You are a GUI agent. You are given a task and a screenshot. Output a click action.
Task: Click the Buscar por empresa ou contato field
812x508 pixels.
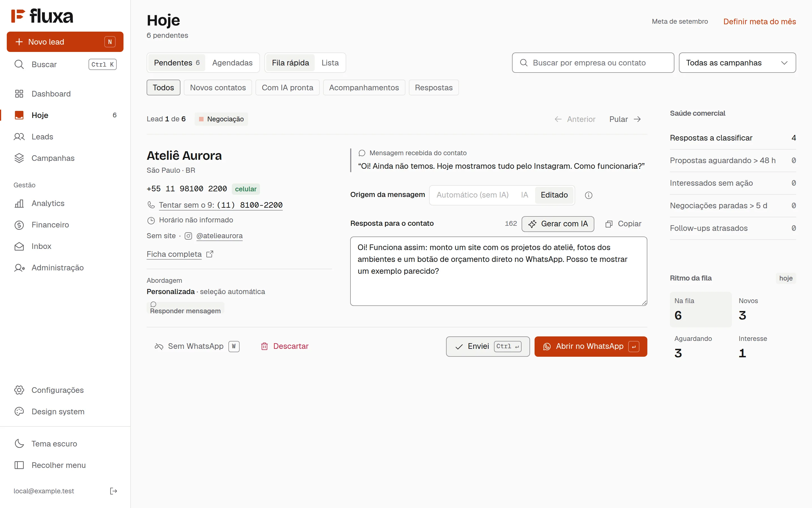pos(593,63)
